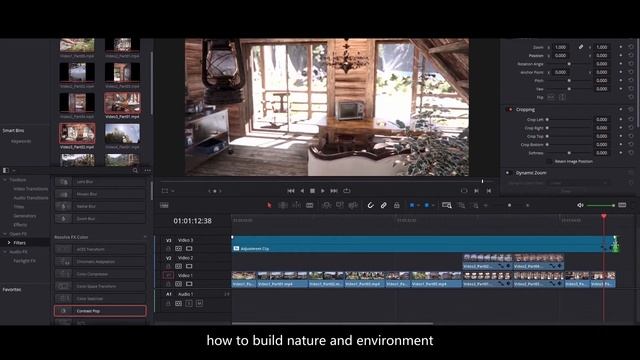This screenshot has width=640, height=360.
Task: Search the effects library magnifier icon
Action: pos(136,170)
